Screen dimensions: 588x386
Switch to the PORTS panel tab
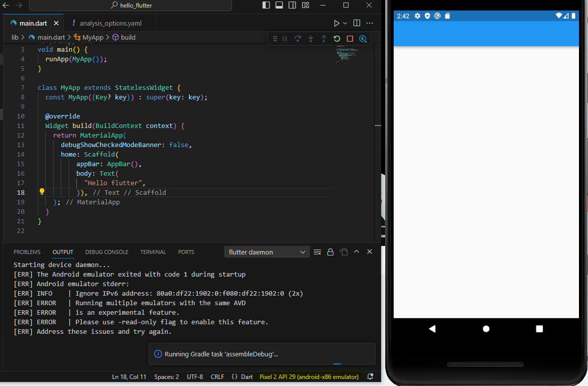(186, 252)
